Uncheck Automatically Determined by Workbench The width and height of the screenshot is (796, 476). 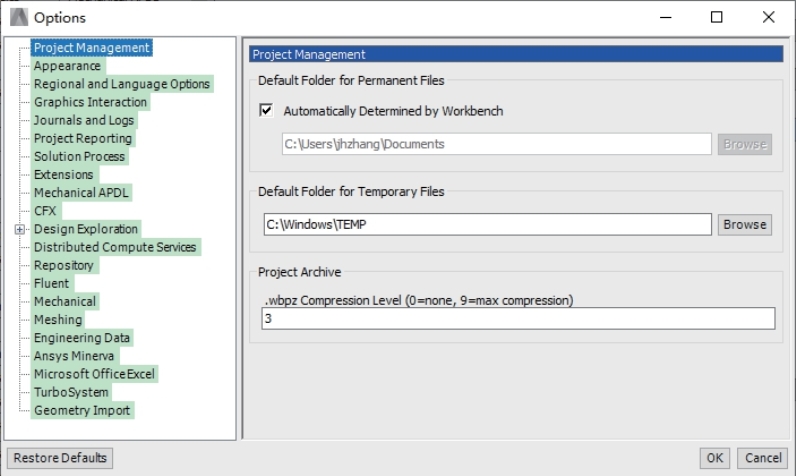click(266, 110)
